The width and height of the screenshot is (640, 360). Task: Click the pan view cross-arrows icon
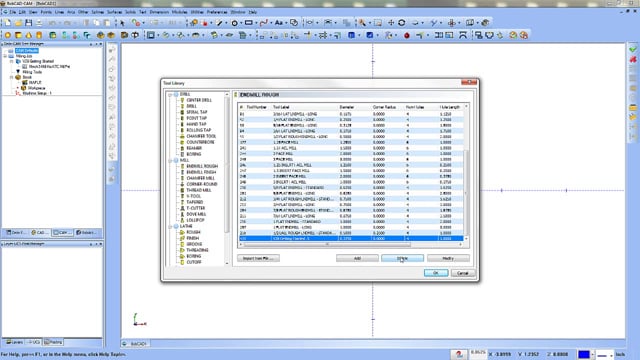pyautogui.click(x=391, y=23)
